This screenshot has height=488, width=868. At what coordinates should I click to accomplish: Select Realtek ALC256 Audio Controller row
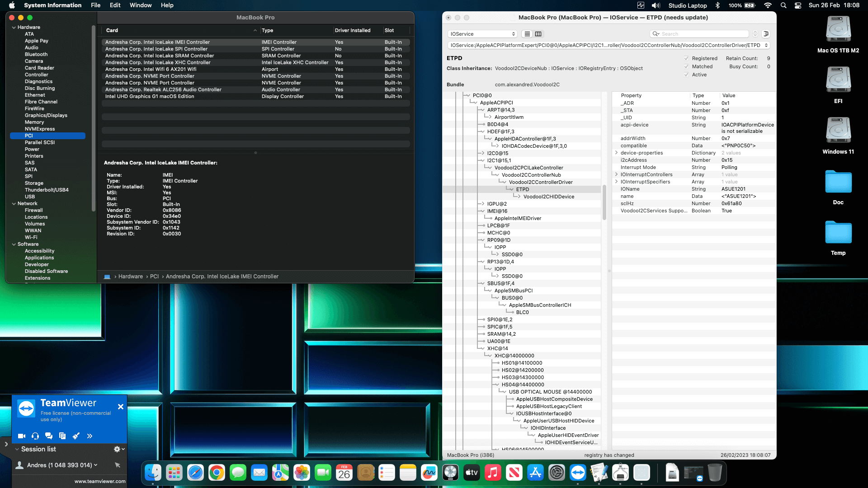pos(256,89)
